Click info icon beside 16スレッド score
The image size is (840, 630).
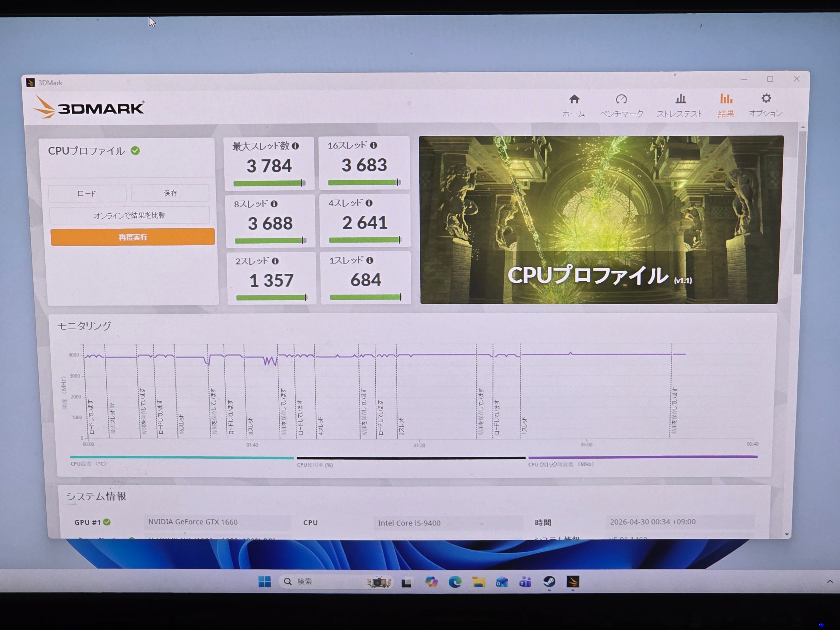click(374, 146)
